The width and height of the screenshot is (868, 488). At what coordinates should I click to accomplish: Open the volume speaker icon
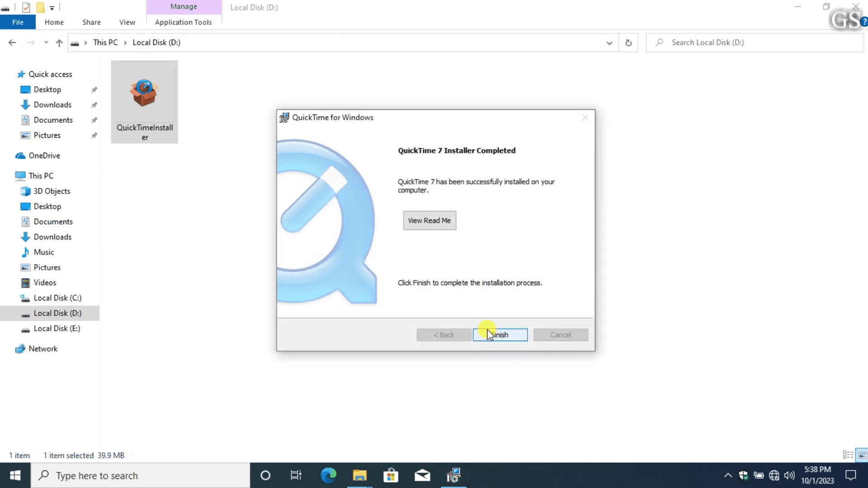tap(789, 475)
